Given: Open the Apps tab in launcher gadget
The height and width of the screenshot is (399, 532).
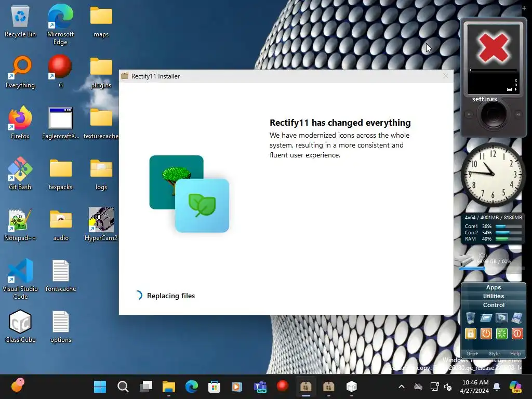Looking at the screenshot, I should (x=494, y=287).
